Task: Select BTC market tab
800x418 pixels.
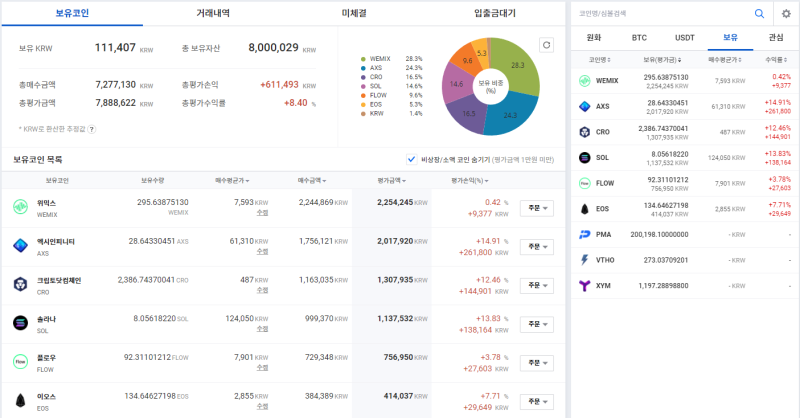Action: tap(639, 38)
